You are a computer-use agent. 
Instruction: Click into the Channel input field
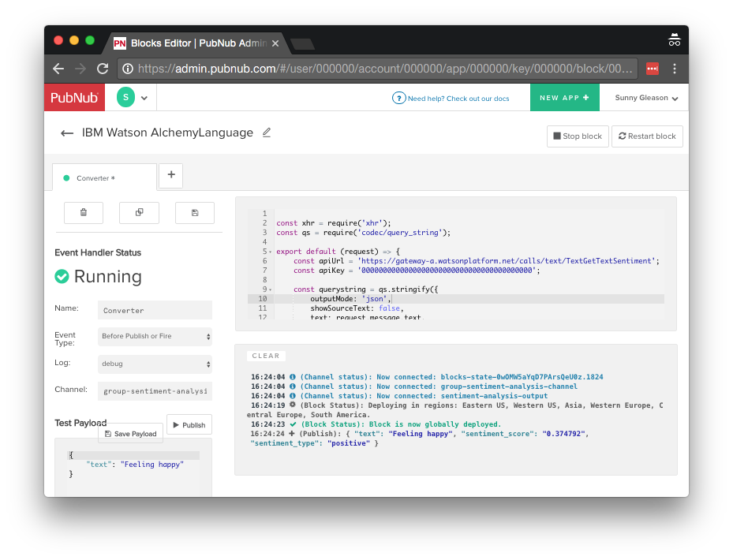155,390
